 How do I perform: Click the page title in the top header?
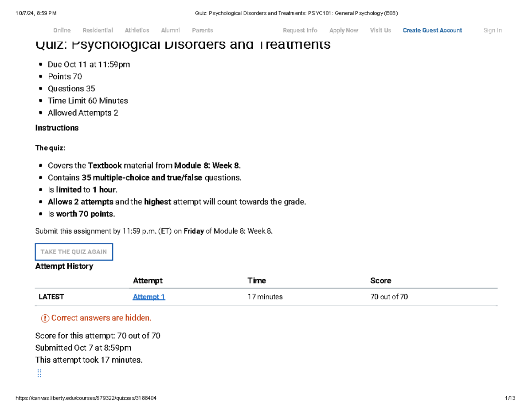point(296,13)
